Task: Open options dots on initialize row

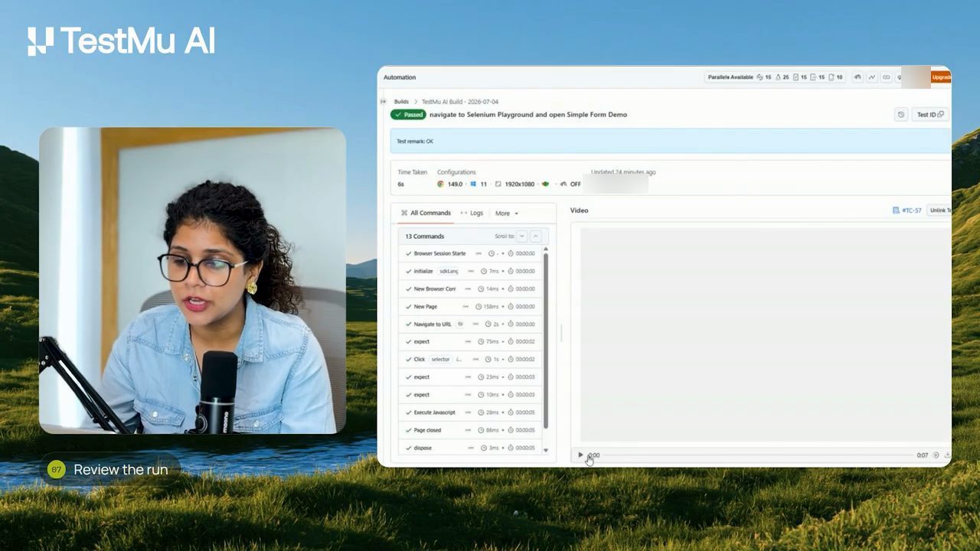Action: tap(470, 271)
